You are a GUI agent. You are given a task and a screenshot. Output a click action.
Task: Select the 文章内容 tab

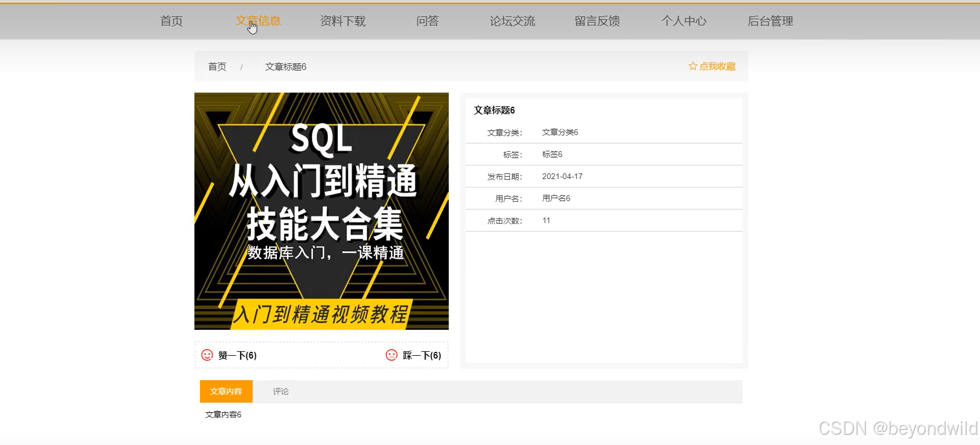(x=226, y=391)
